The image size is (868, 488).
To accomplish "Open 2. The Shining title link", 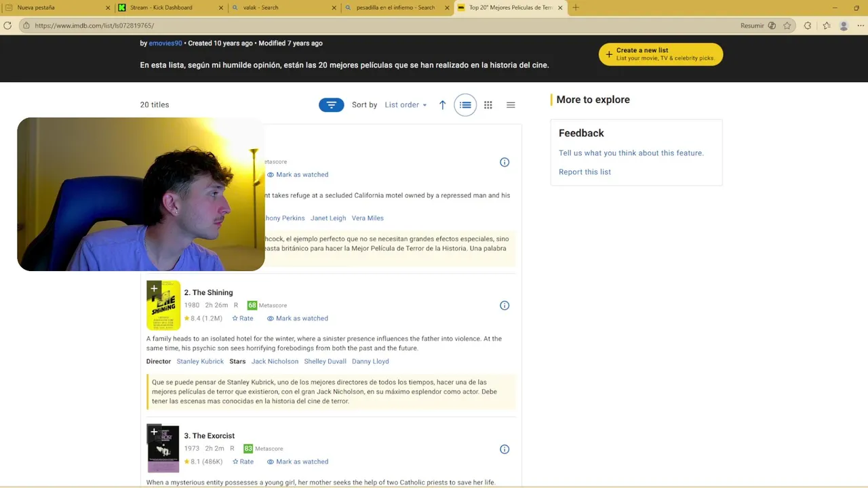I will [x=209, y=293].
